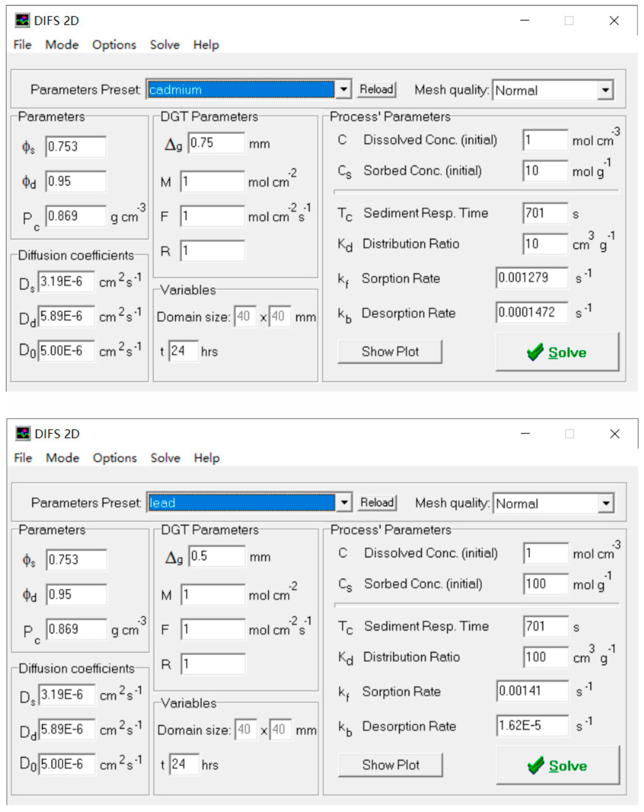
Task: Click the Reload button beside the lead preset
Action: pos(377,503)
